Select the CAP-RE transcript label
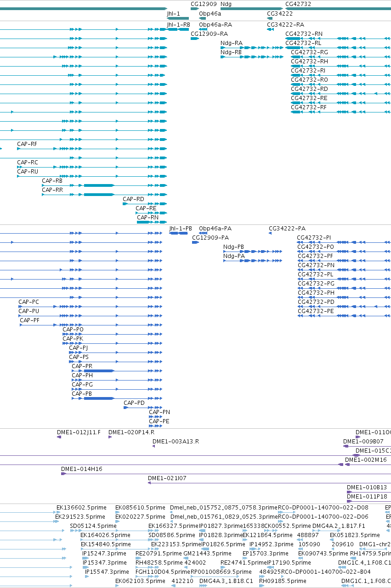 [x=146, y=208]
